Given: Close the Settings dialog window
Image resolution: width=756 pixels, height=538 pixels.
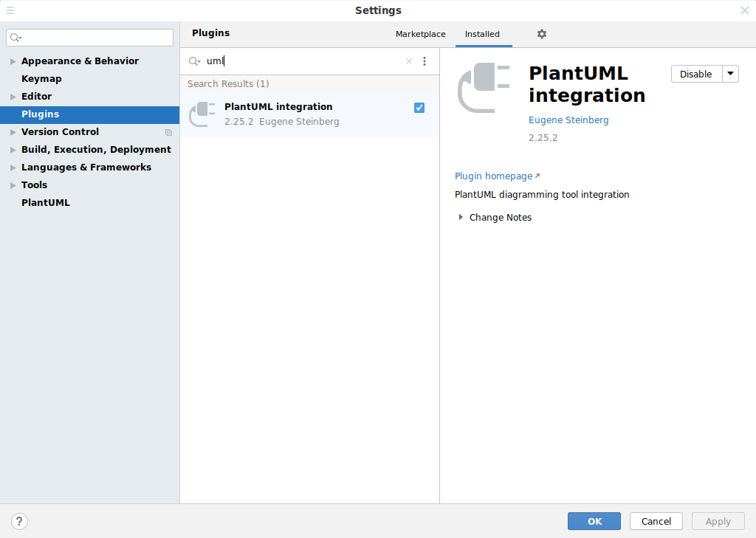Looking at the screenshot, I should click(x=744, y=10).
